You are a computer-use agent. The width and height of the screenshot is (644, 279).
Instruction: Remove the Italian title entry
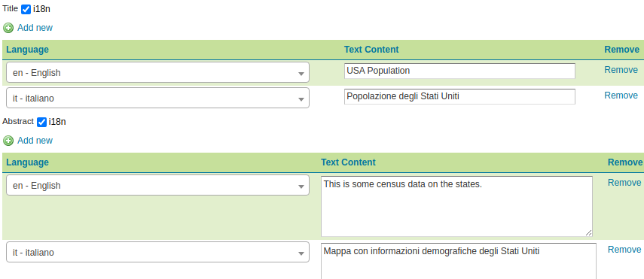[x=621, y=96]
